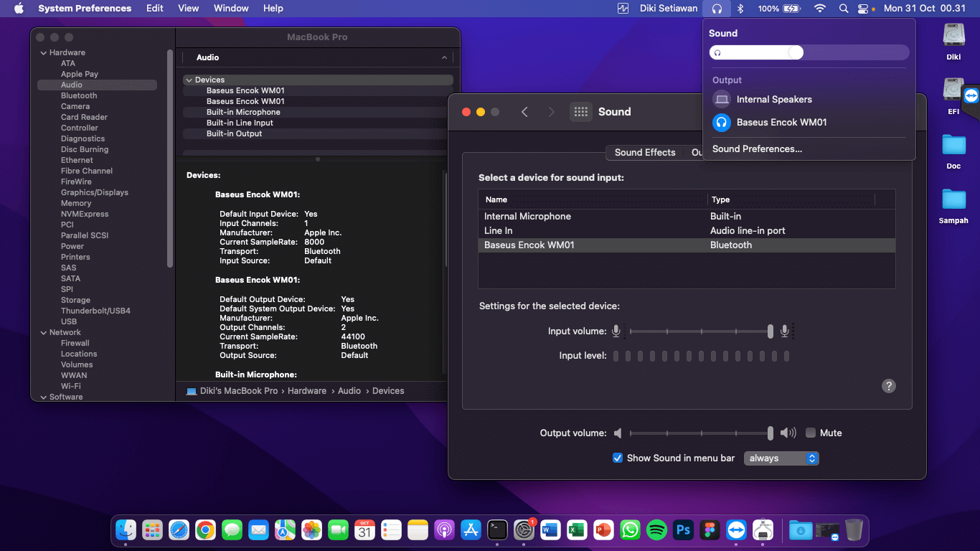Open Spotify from the Dock
980x551 pixels.
tap(656, 530)
